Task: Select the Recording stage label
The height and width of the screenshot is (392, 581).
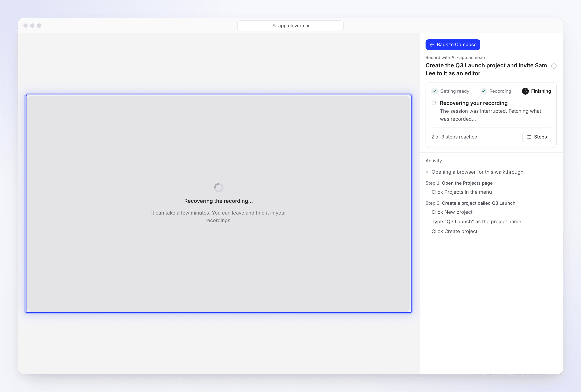Action: coord(500,91)
